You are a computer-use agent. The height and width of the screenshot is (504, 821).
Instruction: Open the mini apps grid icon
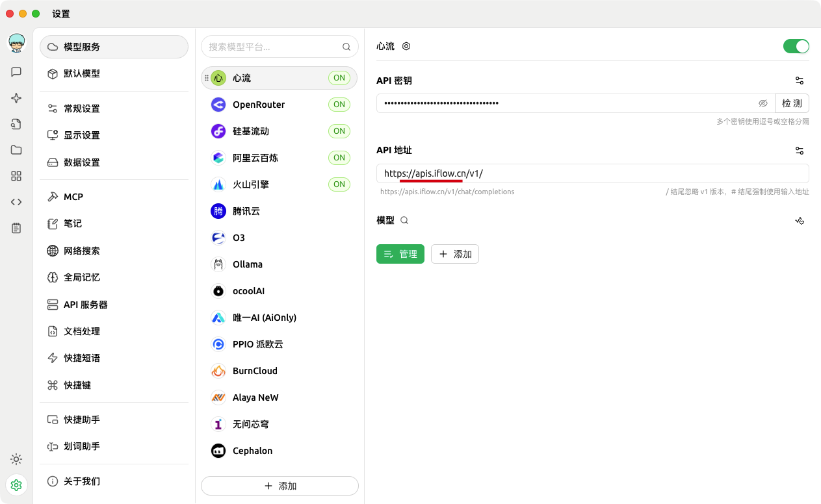point(16,176)
